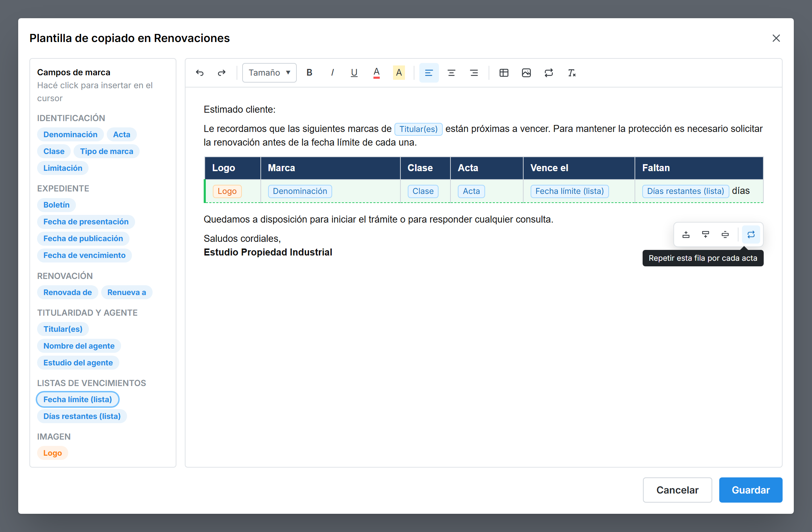
Task: Click the Cancelar button
Action: (678, 490)
